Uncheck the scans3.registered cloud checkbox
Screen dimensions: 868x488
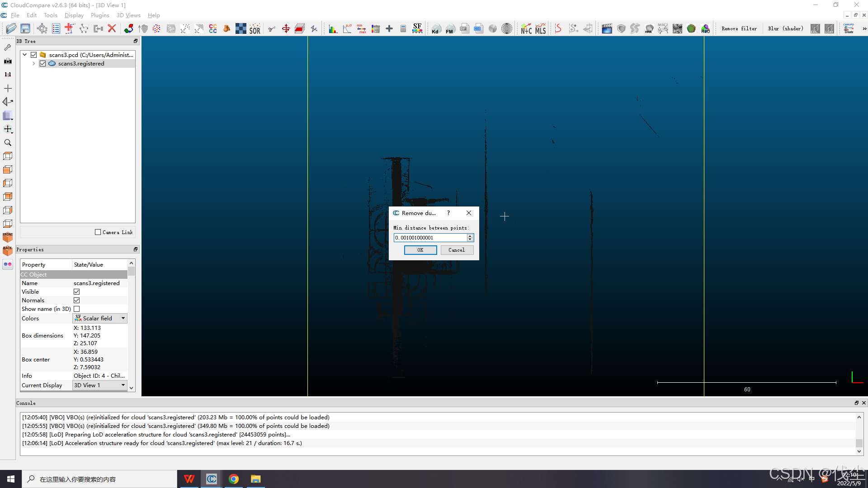point(42,64)
